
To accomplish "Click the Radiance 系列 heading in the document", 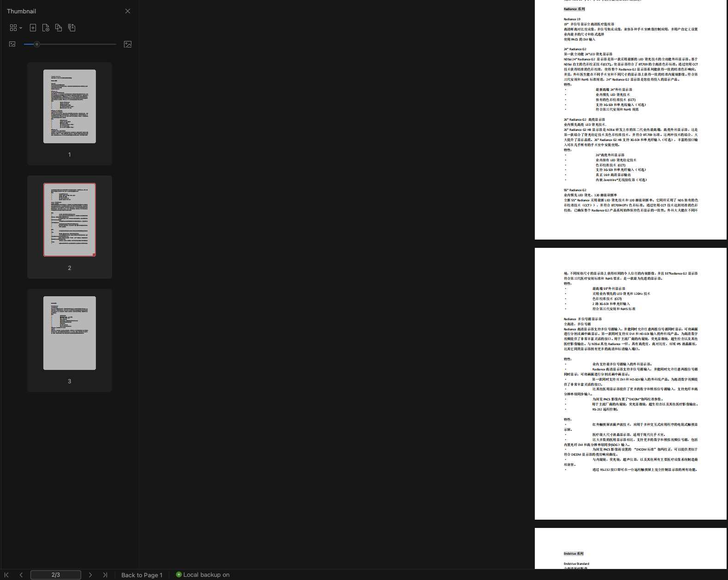I will point(574,9).
